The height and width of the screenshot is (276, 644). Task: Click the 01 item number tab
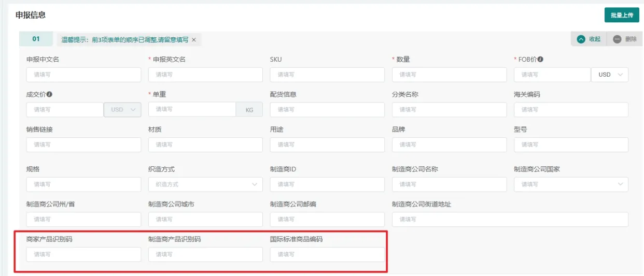click(x=36, y=39)
